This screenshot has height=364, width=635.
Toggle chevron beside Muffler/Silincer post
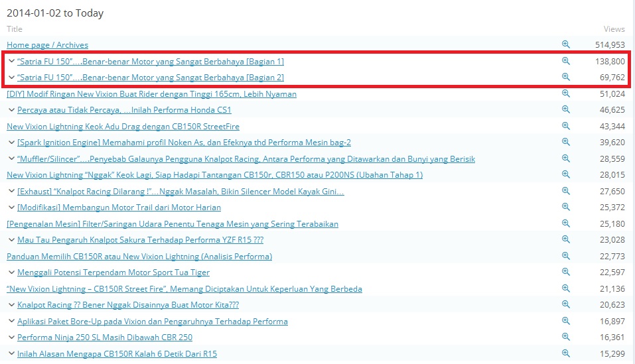pos(11,159)
